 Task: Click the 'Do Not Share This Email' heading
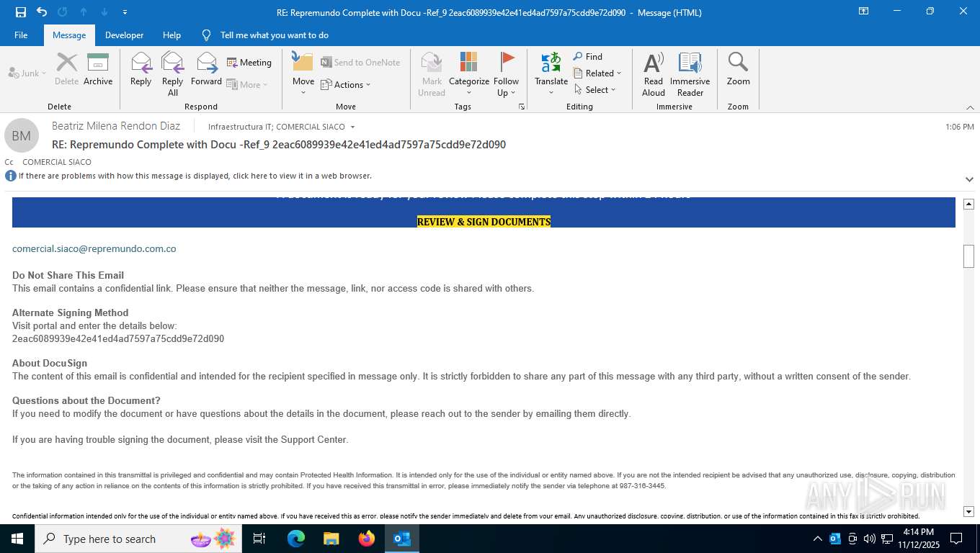tap(68, 275)
